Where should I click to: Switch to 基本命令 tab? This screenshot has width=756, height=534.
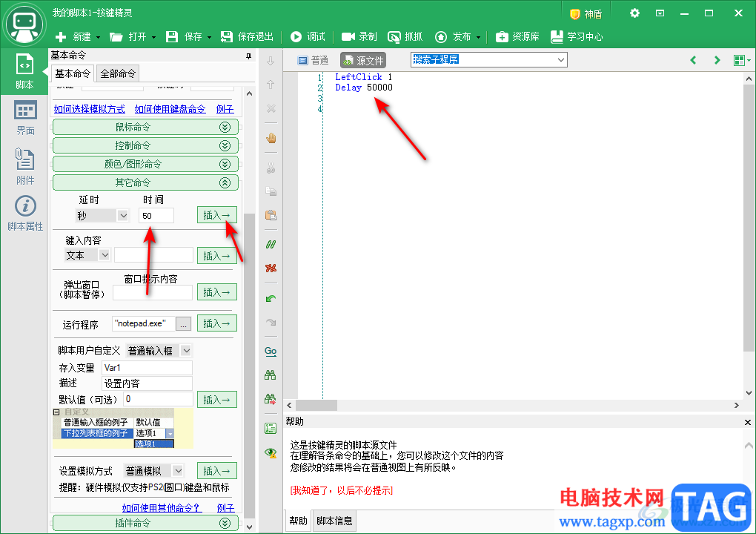click(x=73, y=73)
